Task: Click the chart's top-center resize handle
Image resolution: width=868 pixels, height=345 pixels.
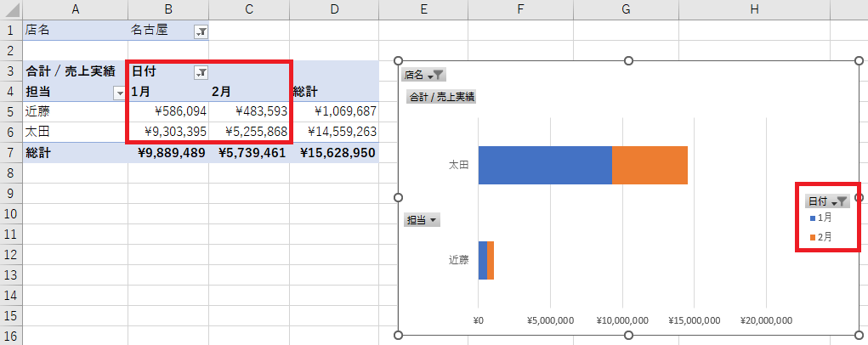Action: coord(628,60)
